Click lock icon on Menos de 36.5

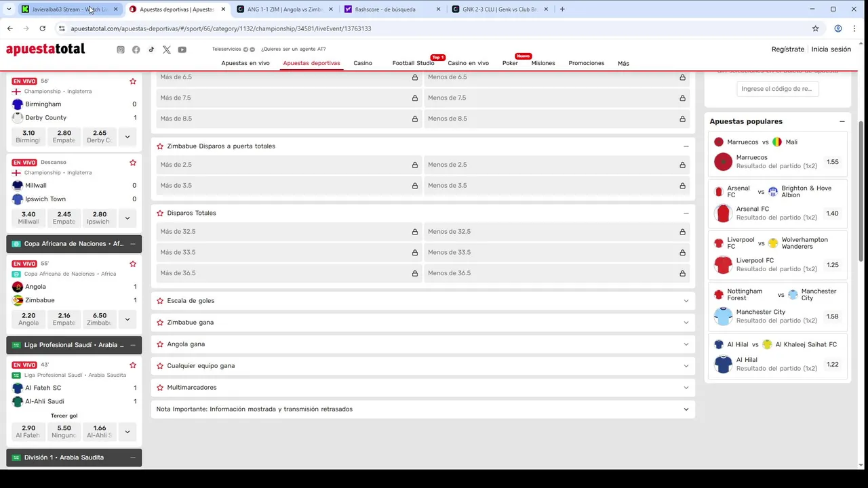tap(683, 273)
